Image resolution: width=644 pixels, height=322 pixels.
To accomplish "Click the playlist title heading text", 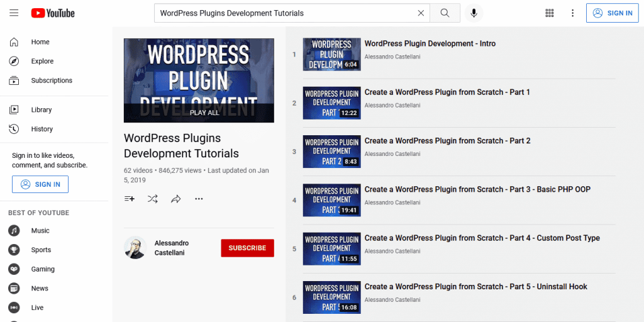I will (x=181, y=146).
